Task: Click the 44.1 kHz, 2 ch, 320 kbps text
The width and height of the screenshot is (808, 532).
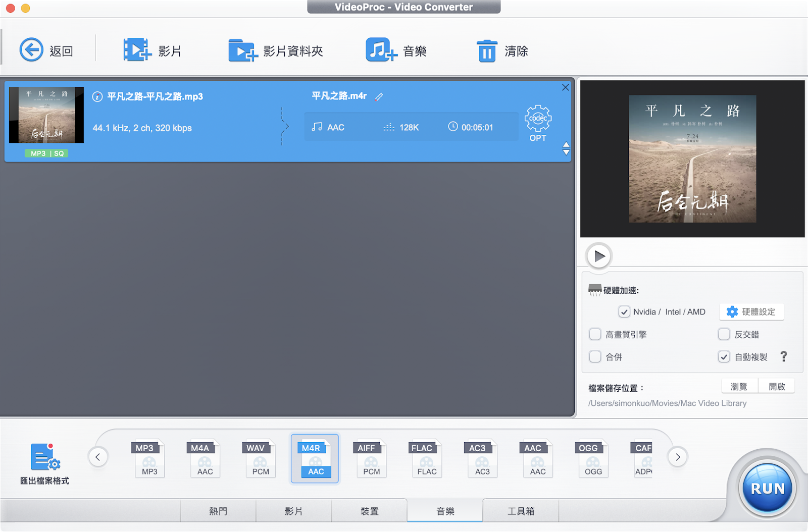Action: click(142, 128)
